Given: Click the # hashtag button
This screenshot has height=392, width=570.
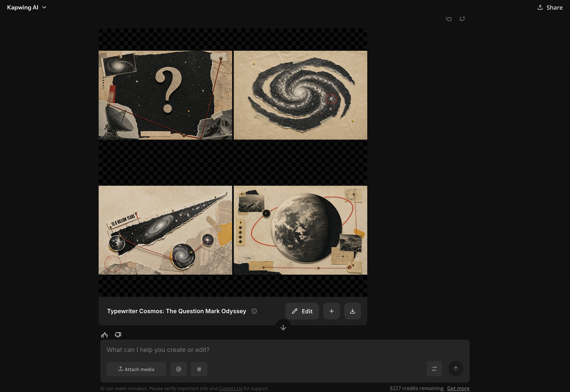Looking at the screenshot, I should pos(199,369).
